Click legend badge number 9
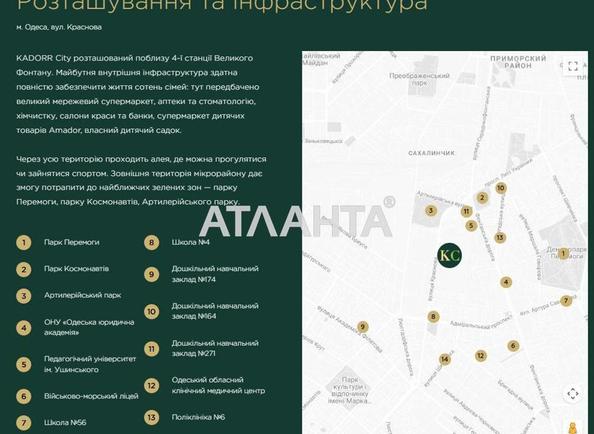594x434 pixels. click(x=151, y=274)
